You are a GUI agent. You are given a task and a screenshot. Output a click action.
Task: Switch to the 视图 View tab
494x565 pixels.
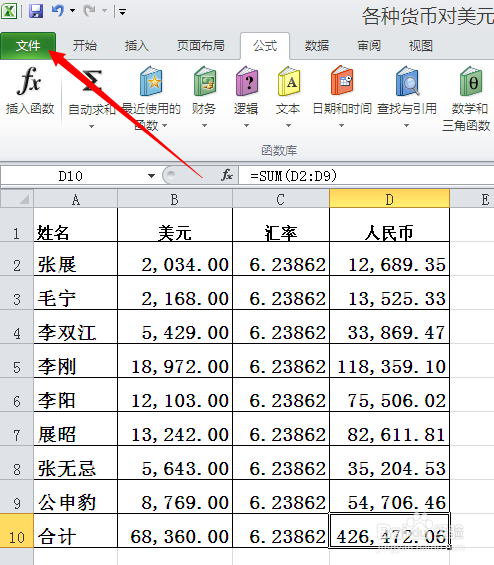tap(420, 46)
